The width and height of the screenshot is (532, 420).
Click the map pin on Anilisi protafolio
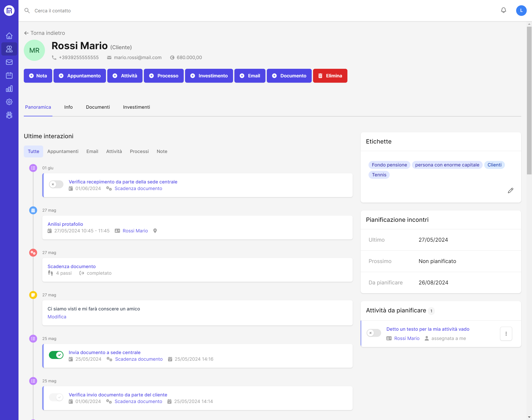tap(155, 231)
